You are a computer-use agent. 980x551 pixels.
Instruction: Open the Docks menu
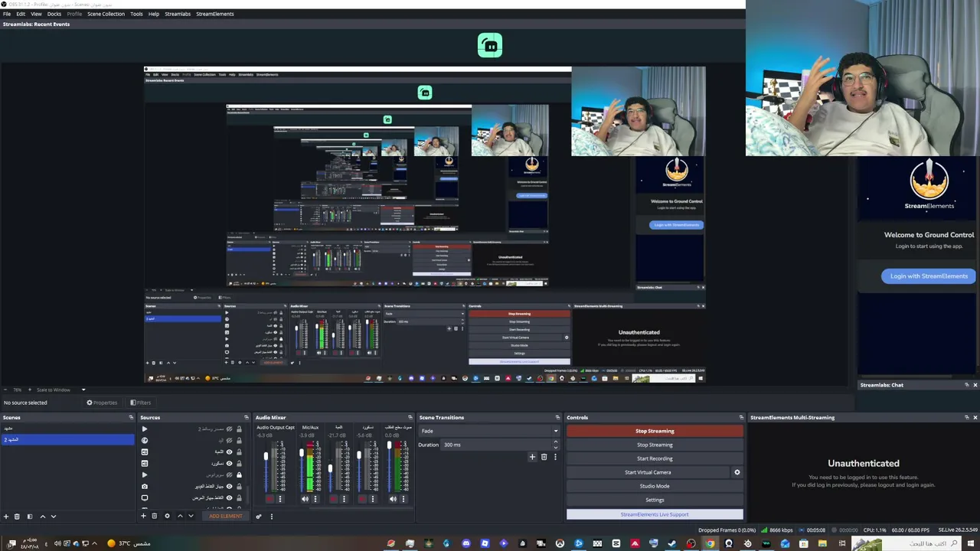pyautogui.click(x=54, y=14)
